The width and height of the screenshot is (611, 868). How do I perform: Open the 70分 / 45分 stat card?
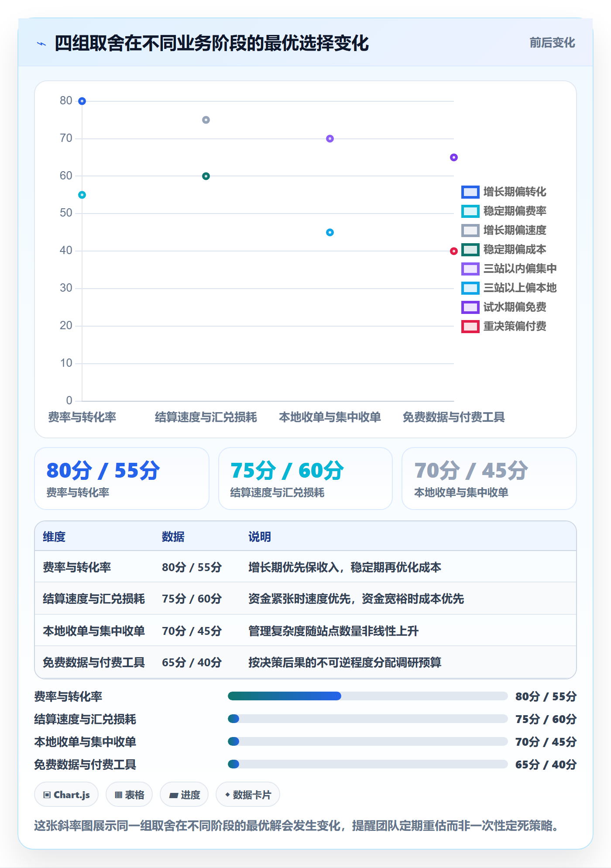click(x=489, y=479)
